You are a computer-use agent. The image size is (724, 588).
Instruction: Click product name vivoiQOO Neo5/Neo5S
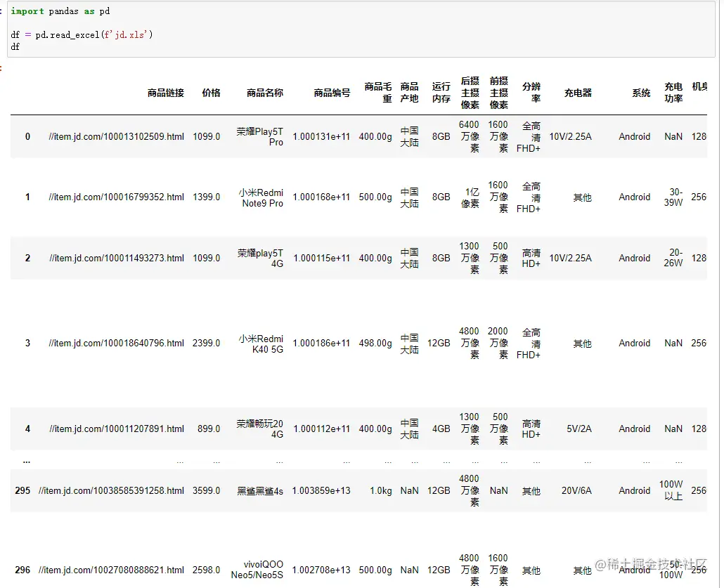257,570
